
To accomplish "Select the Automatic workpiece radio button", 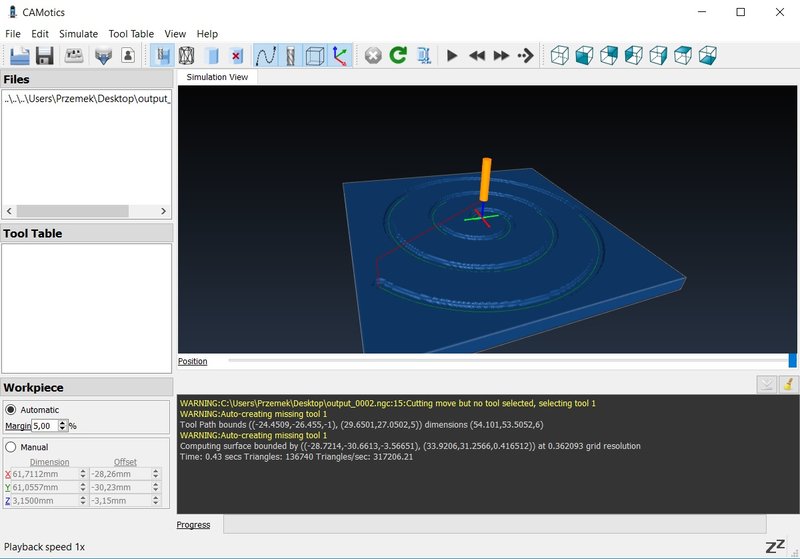I will pyautogui.click(x=10, y=410).
